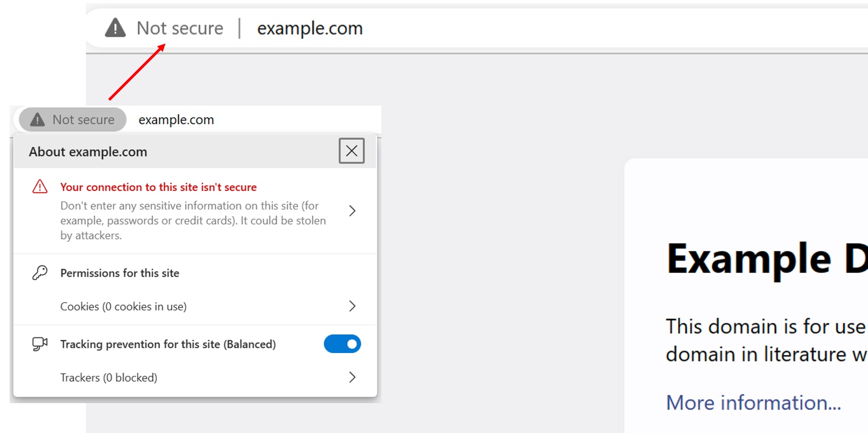Click the warning triangle in top address bar
868x433 pixels.
[x=115, y=28]
